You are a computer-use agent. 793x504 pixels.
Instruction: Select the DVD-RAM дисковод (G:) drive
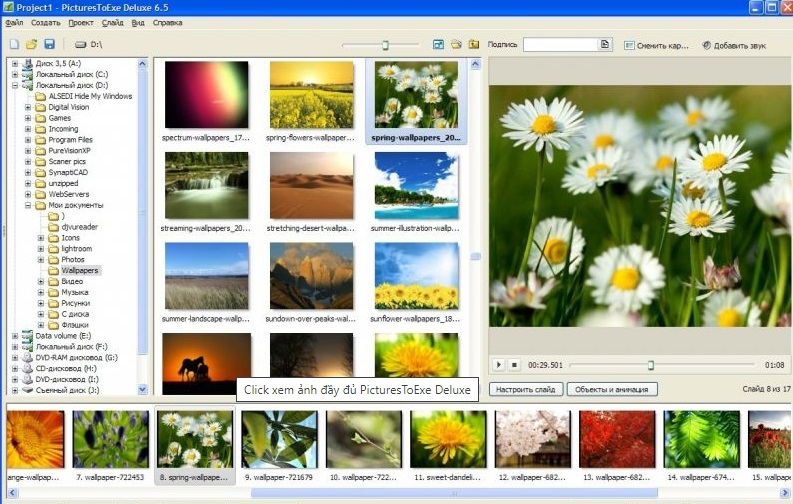point(76,357)
